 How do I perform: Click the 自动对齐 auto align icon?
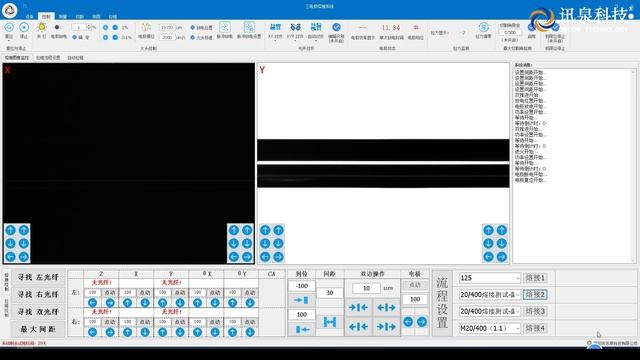pyautogui.click(x=316, y=27)
